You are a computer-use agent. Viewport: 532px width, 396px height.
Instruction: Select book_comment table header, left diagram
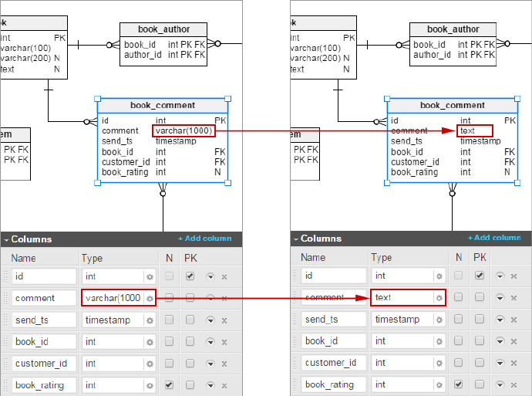pos(163,105)
